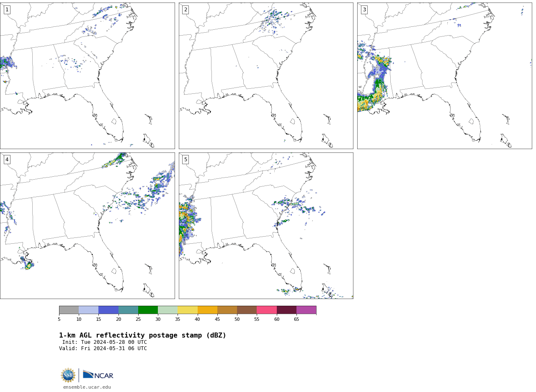The image size is (536, 392).
Task: Click the 1-km AGL reflectivity title
Action: (x=142, y=335)
